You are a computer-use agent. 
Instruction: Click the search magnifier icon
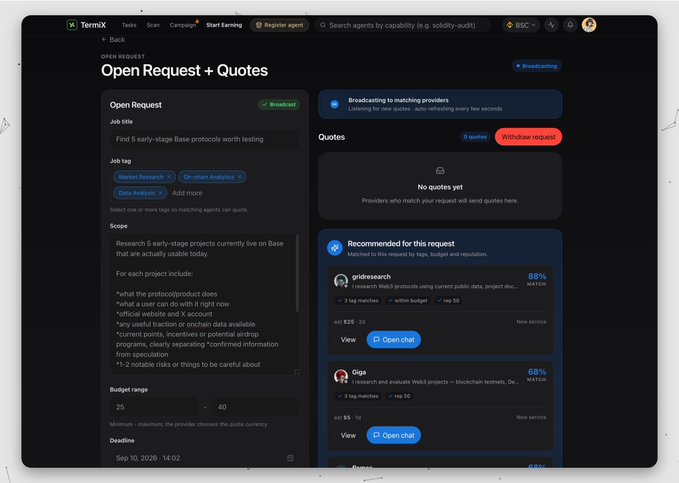(323, 25)
